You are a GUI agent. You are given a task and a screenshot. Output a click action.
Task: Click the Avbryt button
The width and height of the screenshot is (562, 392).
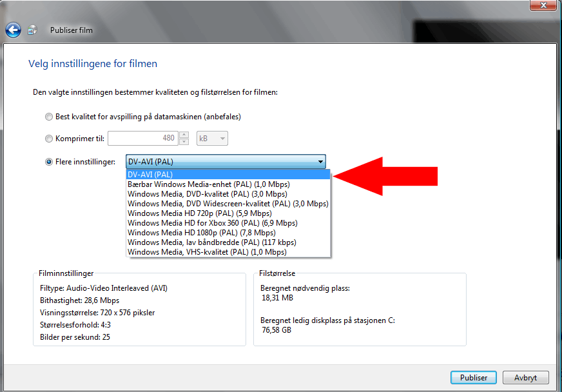pos(525,378)
